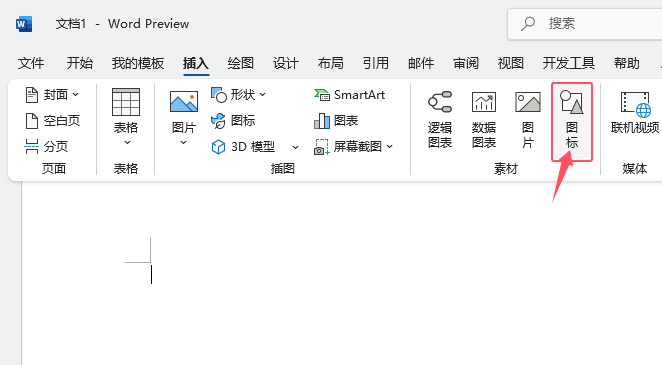
Task: Expand the 图片 dropdown chevron in 插图
Action: 183,143
